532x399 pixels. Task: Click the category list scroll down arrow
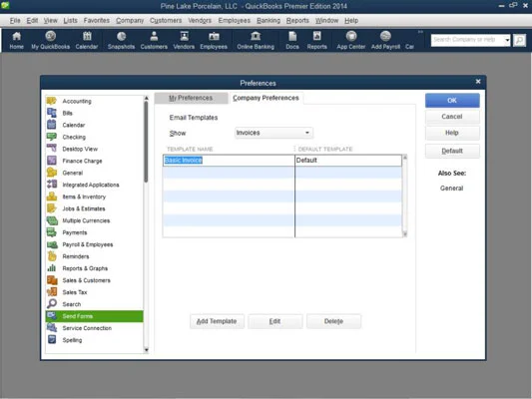point(147,349)
